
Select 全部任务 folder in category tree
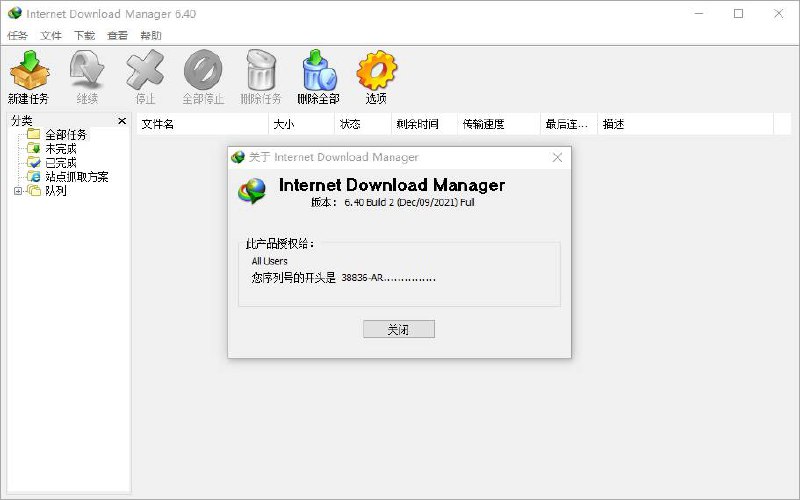coord(65,135)
